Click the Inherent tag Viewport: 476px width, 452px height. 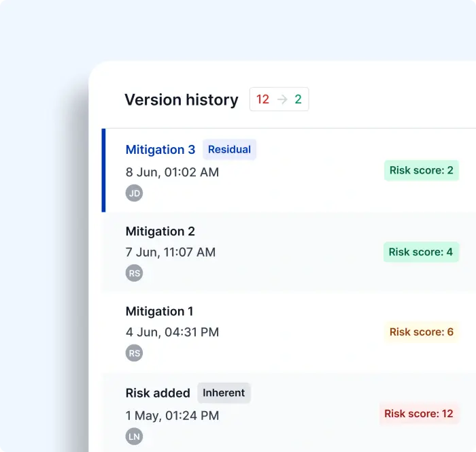(x=224, y=393)
